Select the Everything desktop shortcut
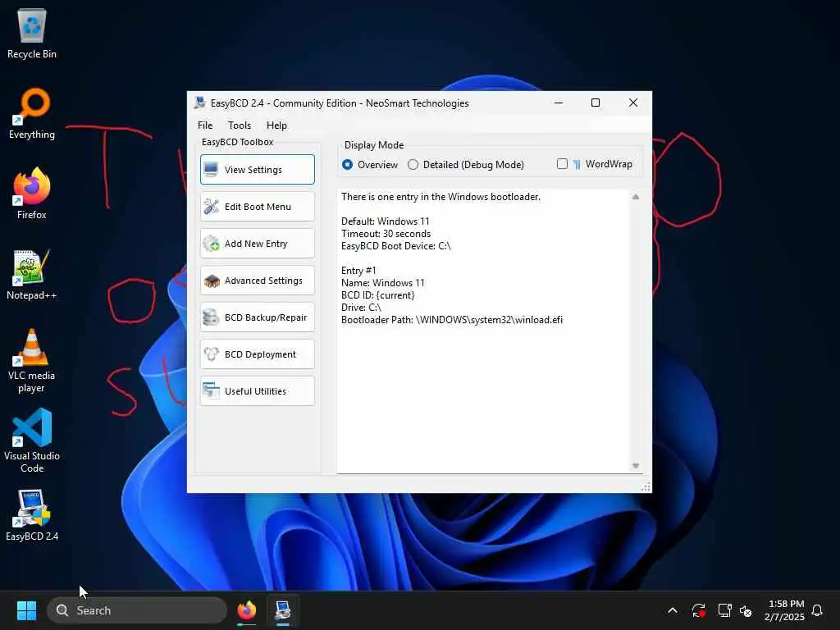The height and width of the screenshot is (630, 840). 32,113
